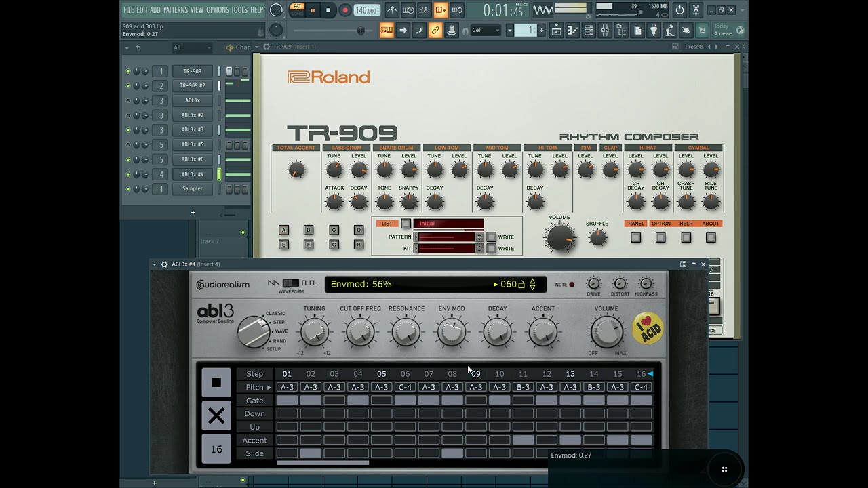Open the Cell snap dropdown
Screen dimensions: 868x488
(486, 30)
